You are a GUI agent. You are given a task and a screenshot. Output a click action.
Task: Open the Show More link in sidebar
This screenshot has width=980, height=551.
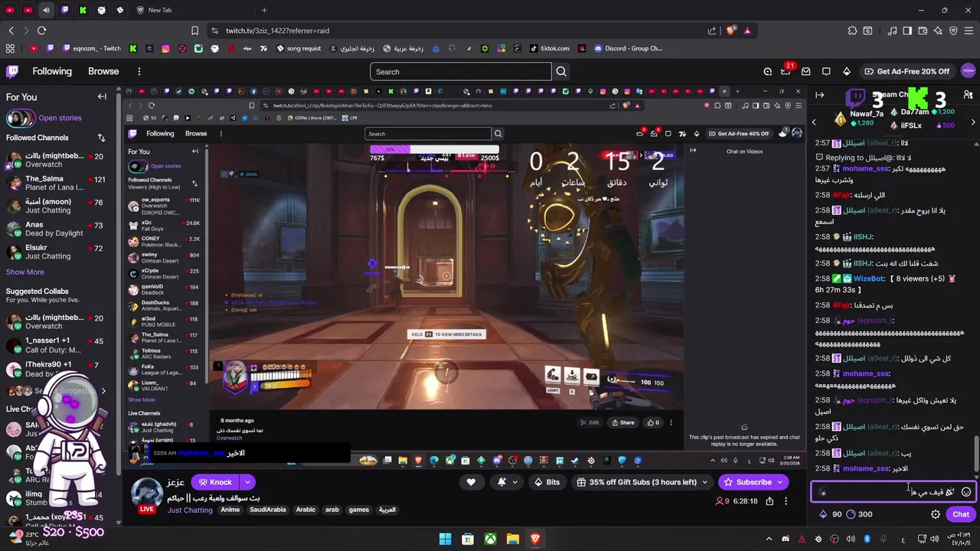25,272
